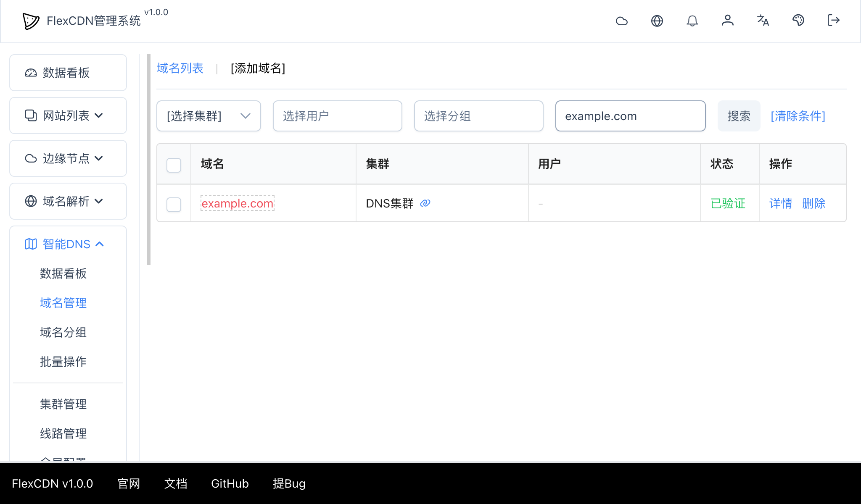Click the 搜索 button
Screen dimensions: 861x504
click(738, 116)
